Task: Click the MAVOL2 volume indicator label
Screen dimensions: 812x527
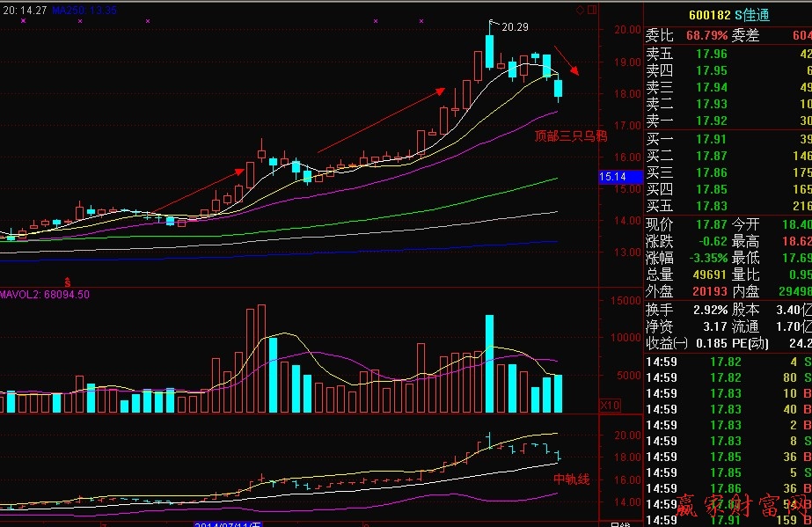Action: coord(44,295)
